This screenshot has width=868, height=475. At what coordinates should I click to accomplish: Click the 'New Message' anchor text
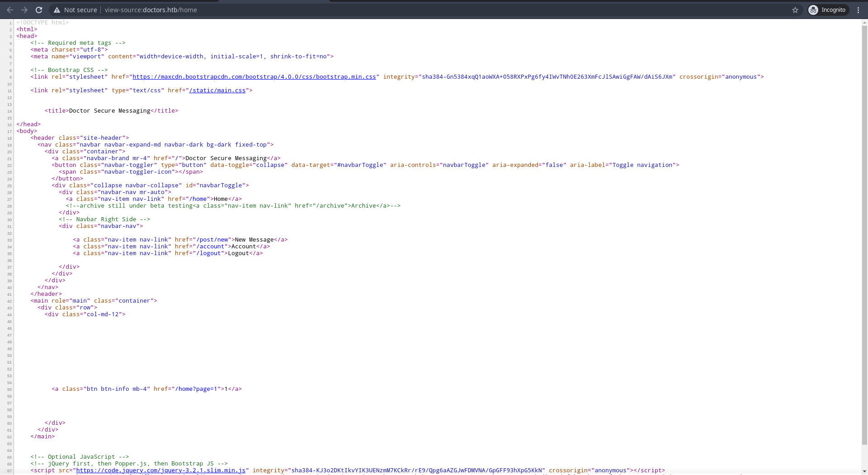tap(254, 240)
